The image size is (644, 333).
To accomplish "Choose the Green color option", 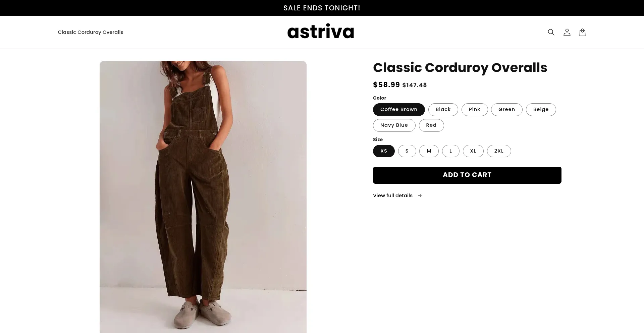I will coord(507,110).
